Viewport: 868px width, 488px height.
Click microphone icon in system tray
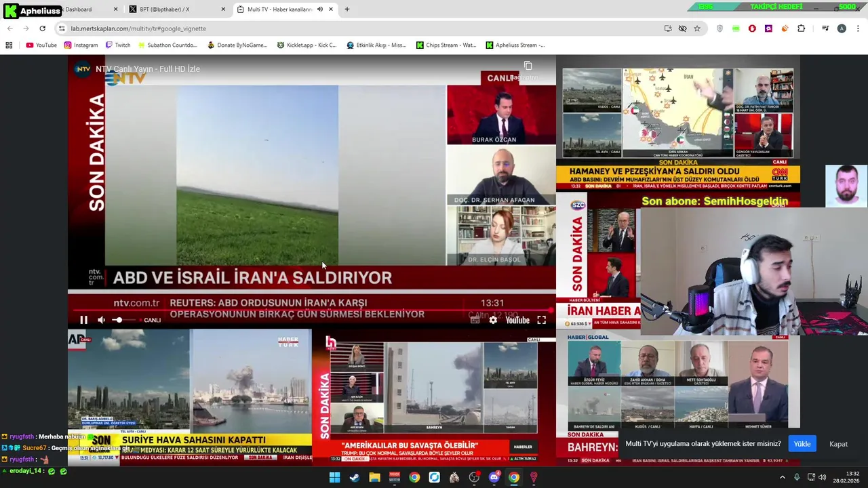tap(797, 477)
